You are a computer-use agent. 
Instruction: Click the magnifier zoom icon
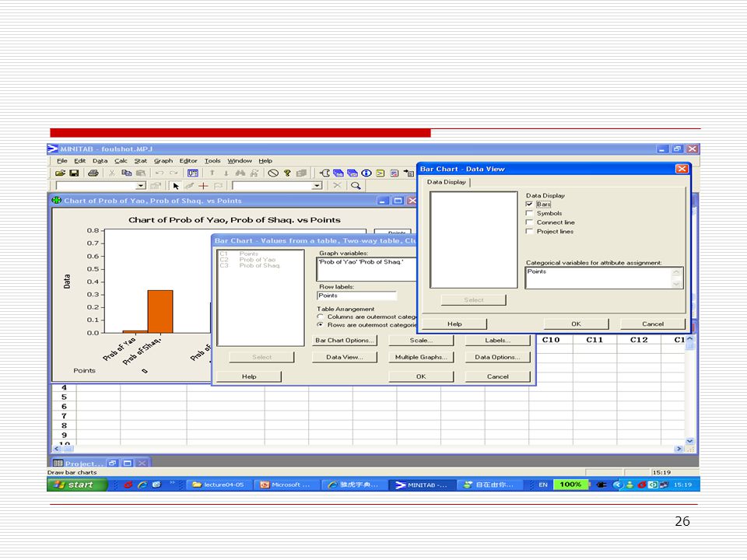(356, 186)
